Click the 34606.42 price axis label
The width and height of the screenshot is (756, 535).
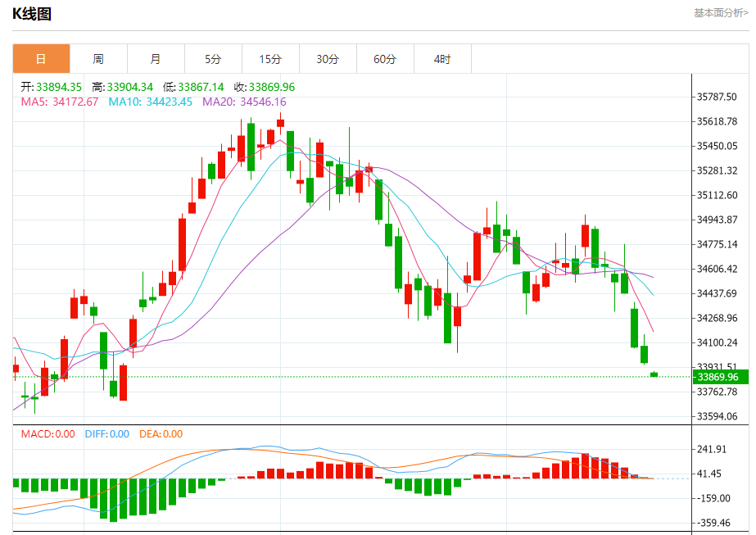(x=717, y=270)
